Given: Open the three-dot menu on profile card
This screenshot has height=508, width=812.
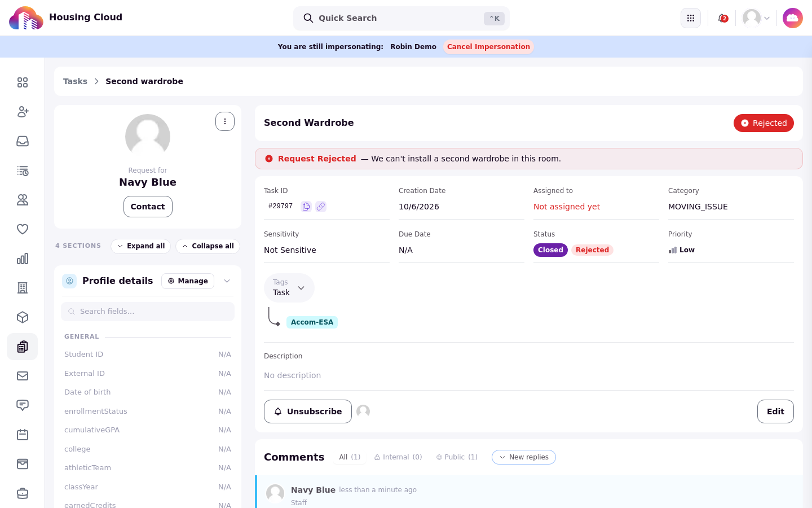Looking at the screenshot, I should pos(225,121).
